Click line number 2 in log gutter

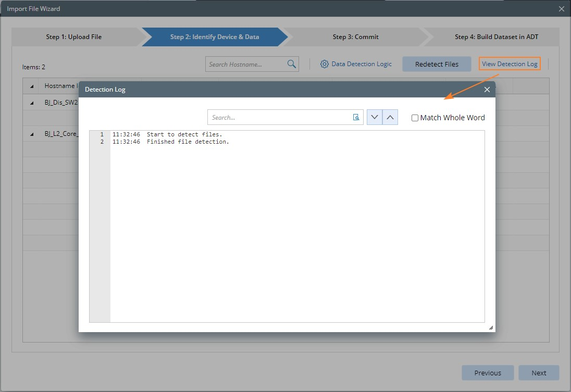point(102,142)
